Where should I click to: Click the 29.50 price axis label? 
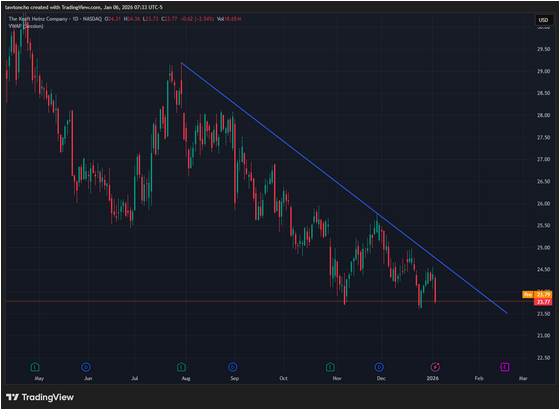[x=543, y=49]
